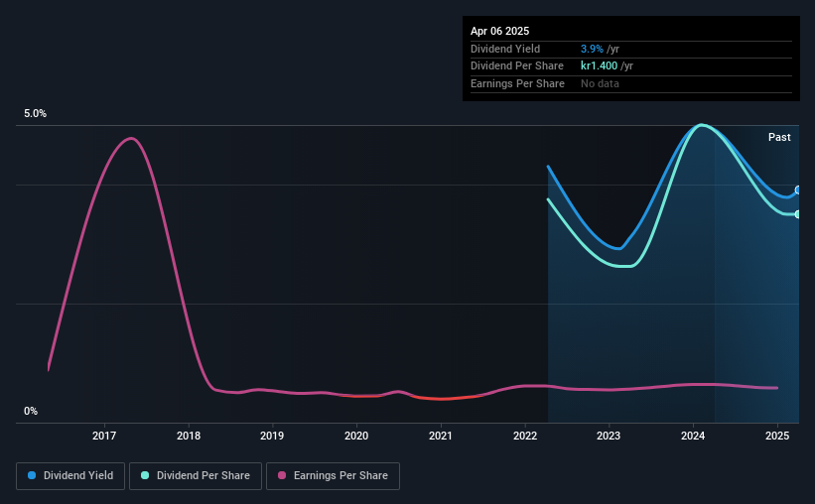Image resolution: width=815 pixels, height=504 pixels.
Task: Select the teal Dividend Per Share end marker
Action: click(x=798, y=214)
